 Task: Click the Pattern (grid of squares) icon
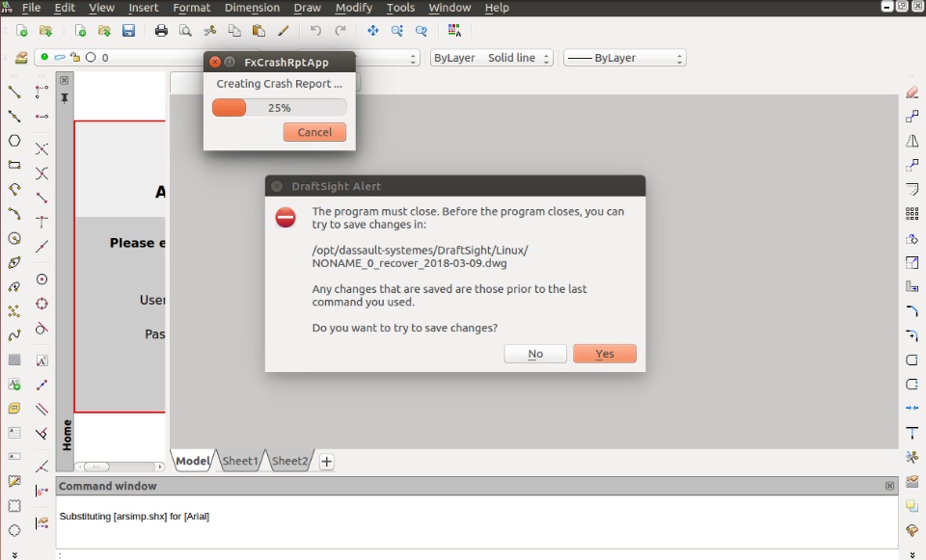(x=912, y=214)
